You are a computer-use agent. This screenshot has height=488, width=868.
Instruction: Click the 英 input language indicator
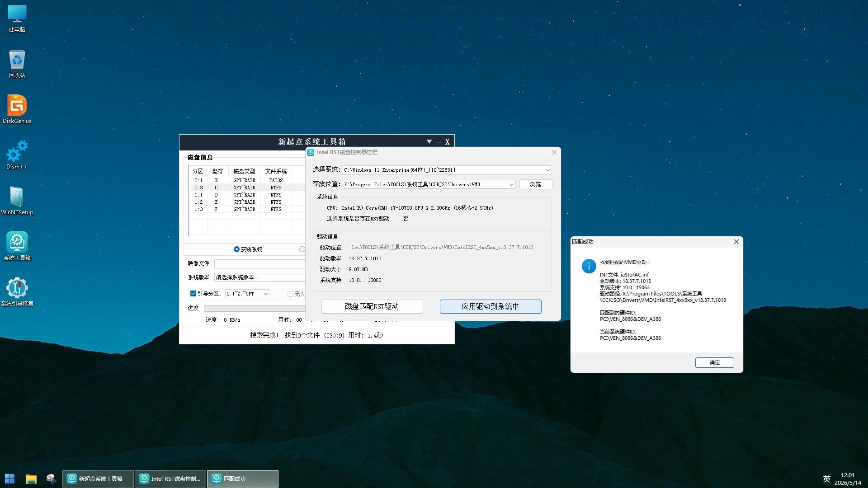826,479
